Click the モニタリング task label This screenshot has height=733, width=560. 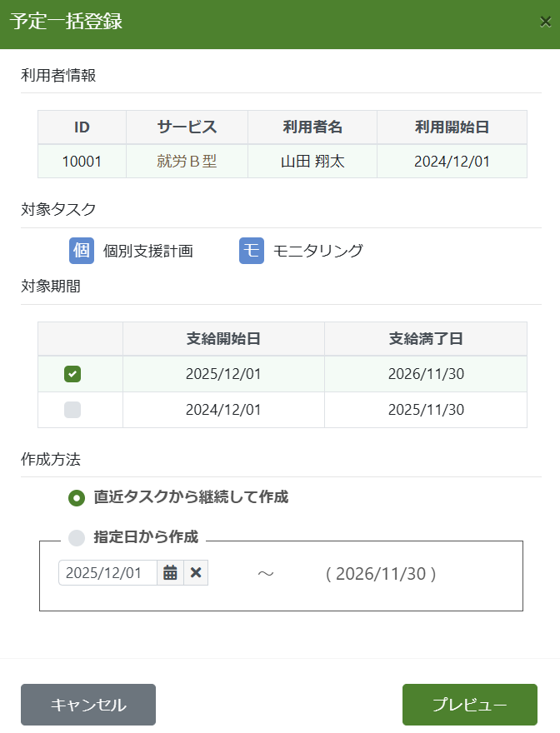[x=317, y=251]
